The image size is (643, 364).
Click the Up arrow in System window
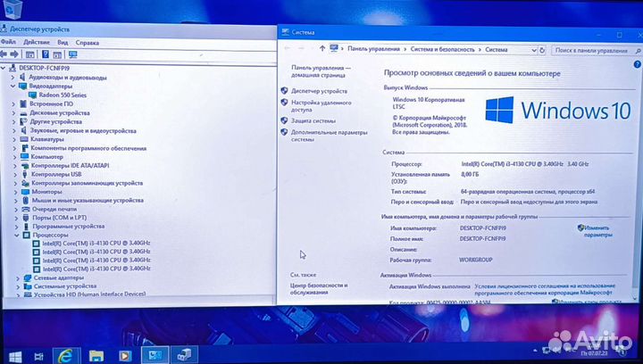coord(322,48)
